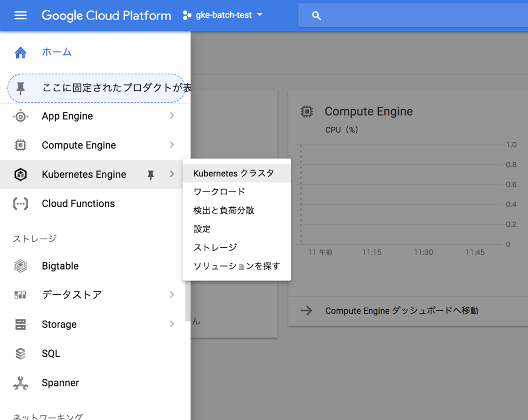Open SQL in sidebar
This screenshot has width=528, height=420.
click(51, 354)
